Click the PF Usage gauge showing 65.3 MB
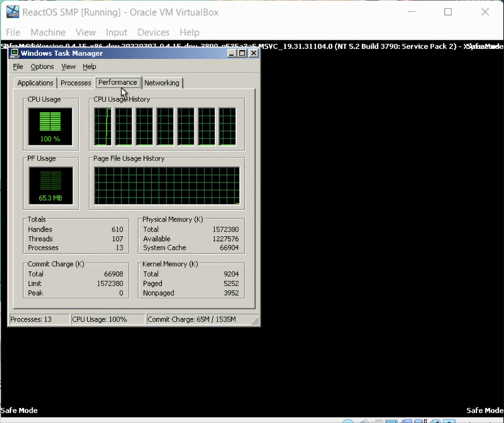504x423 pixels. pyautogui.click(x=50, y=186)
